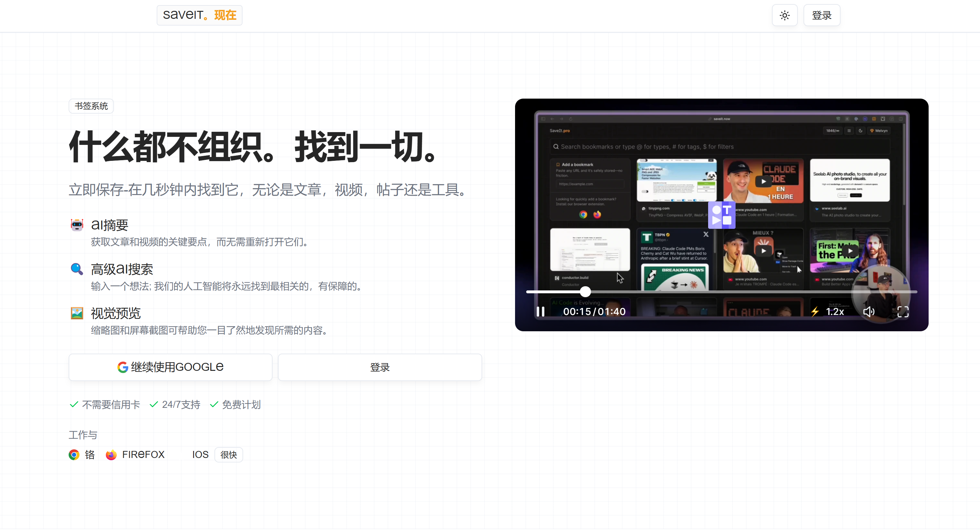Click the AI摘要 feature title
980x532 pixels.
pos(109,225)
